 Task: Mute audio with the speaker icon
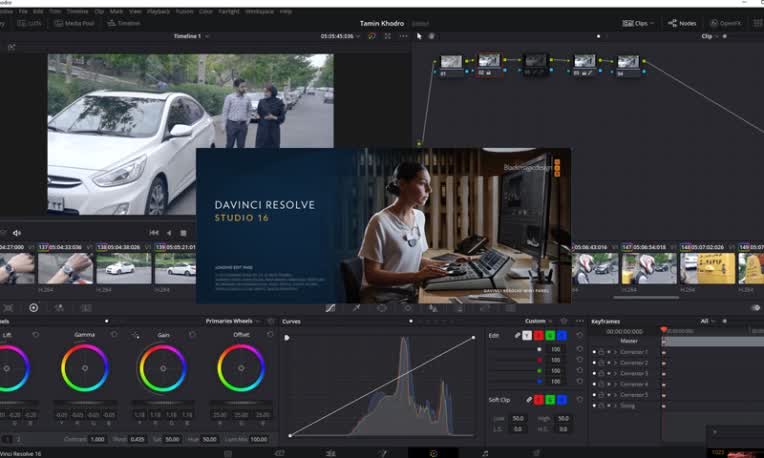click(17, 233)
